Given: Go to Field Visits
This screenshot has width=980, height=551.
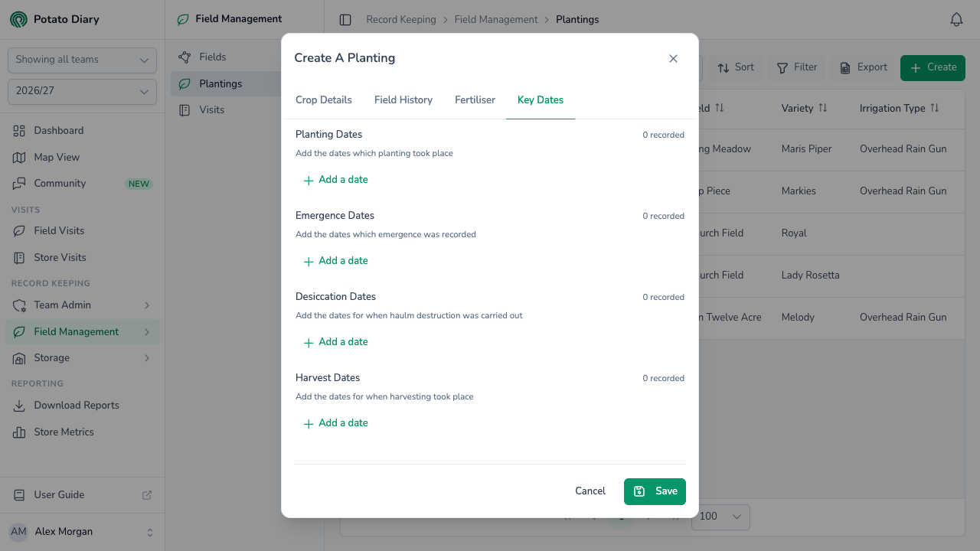Looking at the screenshot, I should [x=82, y=231].
